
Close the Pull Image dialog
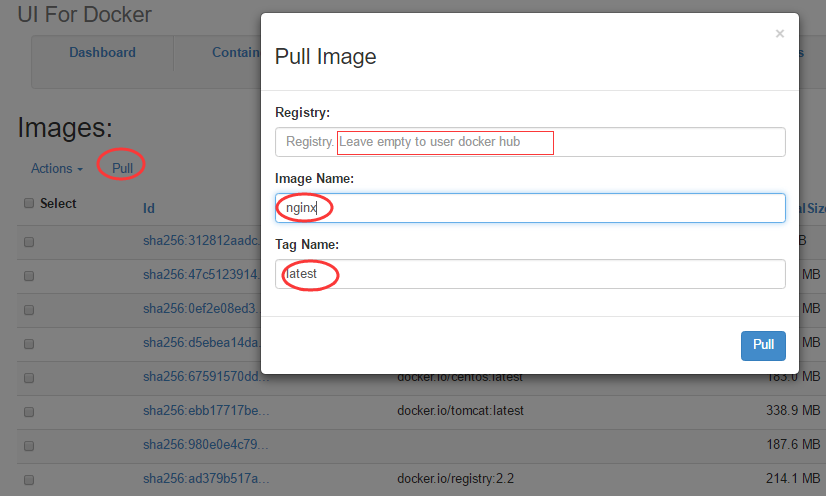[780, 34]
